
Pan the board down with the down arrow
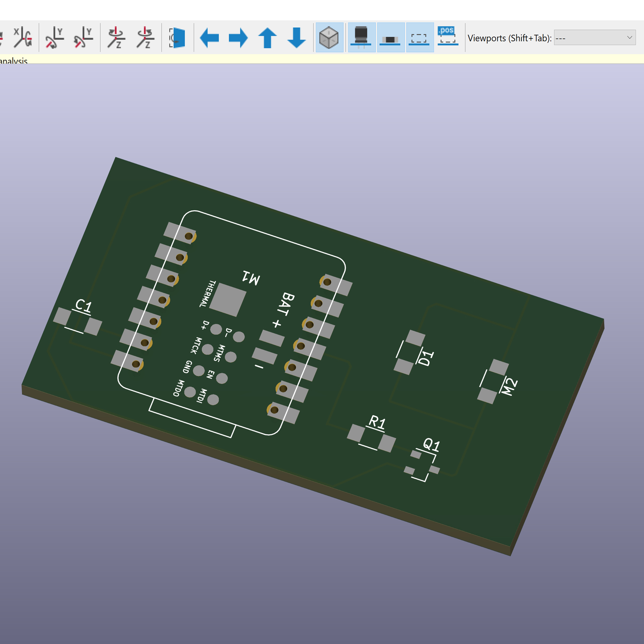pos(297,37)
